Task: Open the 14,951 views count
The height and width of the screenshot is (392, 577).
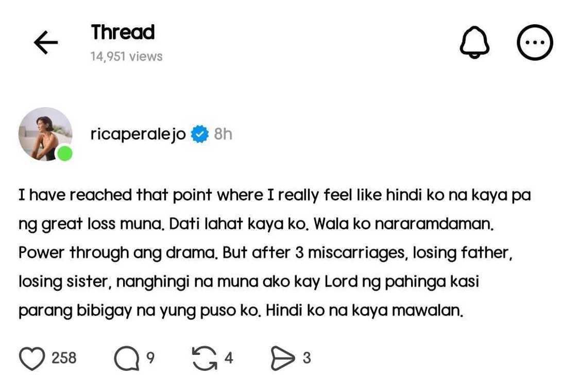Action: coord(125,56)
